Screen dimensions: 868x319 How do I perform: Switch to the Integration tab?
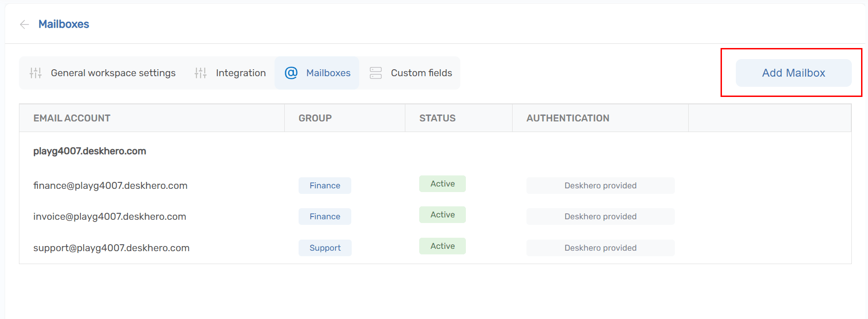240,73
